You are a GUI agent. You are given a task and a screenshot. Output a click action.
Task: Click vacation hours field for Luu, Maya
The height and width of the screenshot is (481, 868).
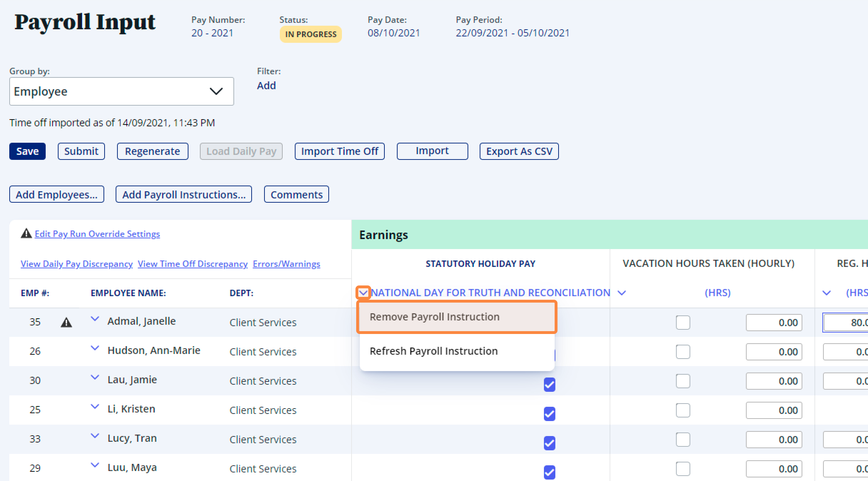774,469
